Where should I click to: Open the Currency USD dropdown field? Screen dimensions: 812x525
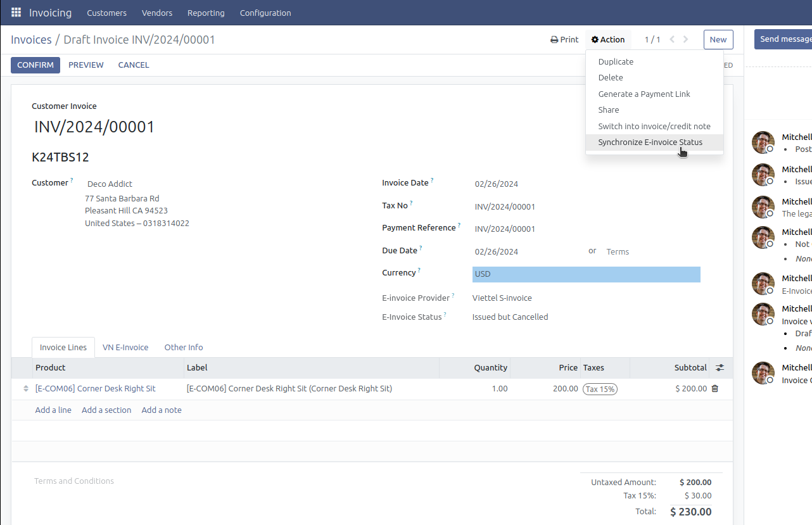point(586,274)
